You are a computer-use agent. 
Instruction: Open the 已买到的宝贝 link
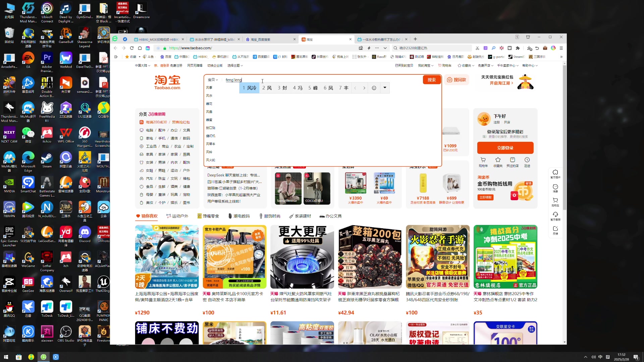404,65
